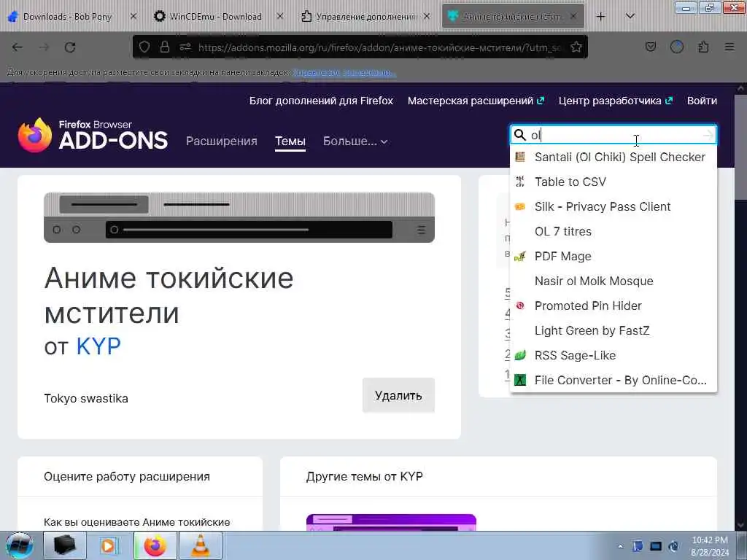Open a new tab with the plus icon
Image resolution: width=747 pixels, height=560 pixels.
(x=601, y=17)
